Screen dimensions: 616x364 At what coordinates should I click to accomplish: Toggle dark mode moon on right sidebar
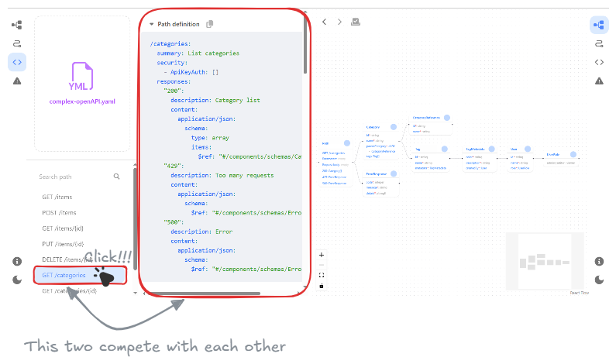pyautogui.click(x=599, y=280)
